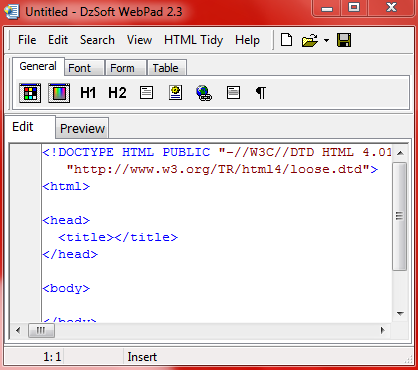Click the vertical scrollbar down arrow
The width and height of the screenshot is (418, 370).
[x=401, y=313]
